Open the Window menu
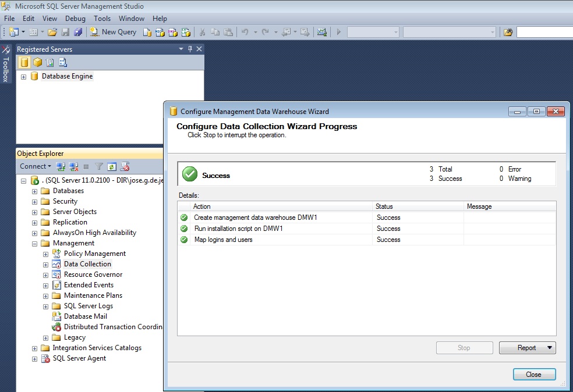This screenshot has width=573, height=392. (131, 19)
